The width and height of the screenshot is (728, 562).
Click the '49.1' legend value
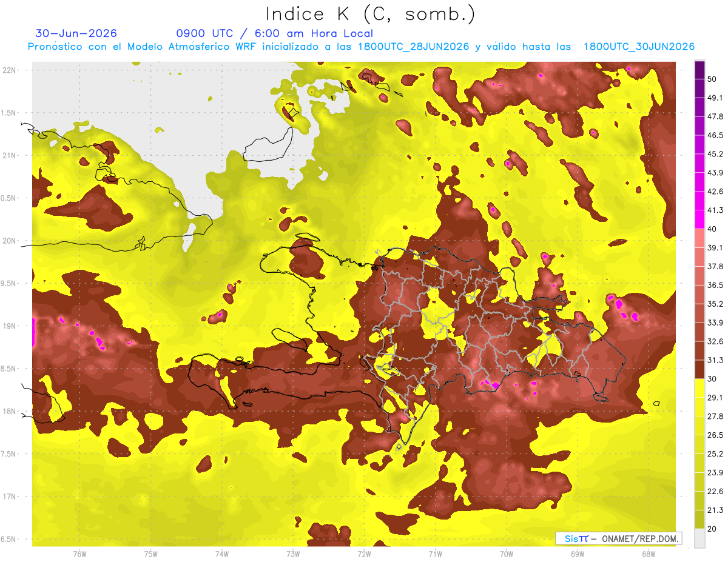[715, 98]
